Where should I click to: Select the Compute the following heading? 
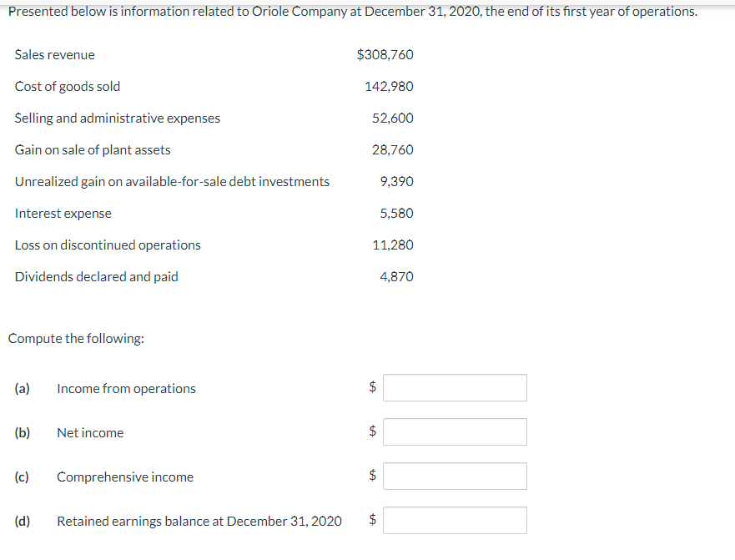75,338
